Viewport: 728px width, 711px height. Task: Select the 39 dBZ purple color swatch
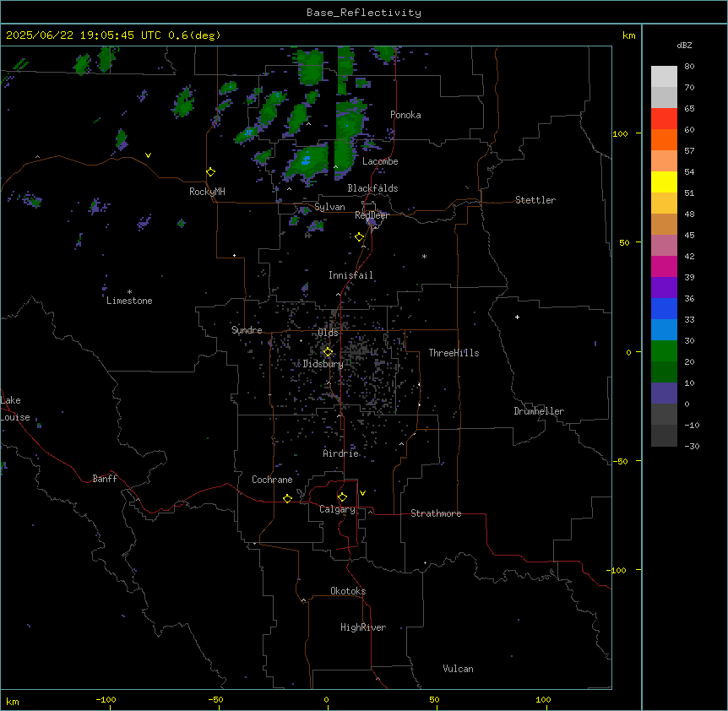click(x=664, y=287)
